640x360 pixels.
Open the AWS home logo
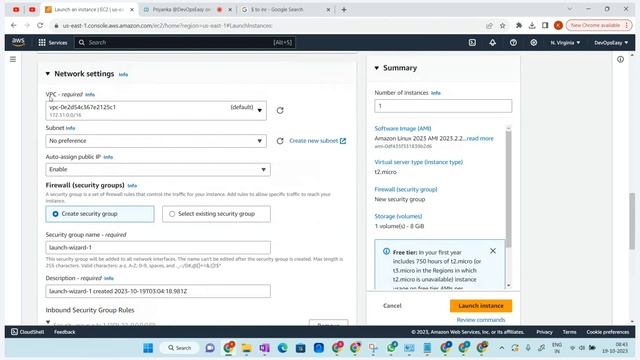18,42
